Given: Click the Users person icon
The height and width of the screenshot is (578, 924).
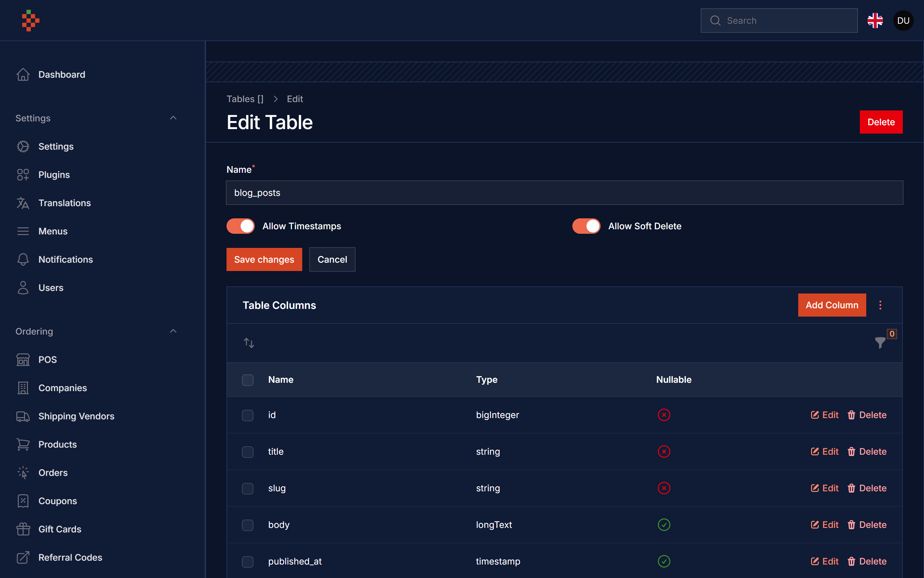Looking at the screenshot, I should [x=23, y=288].
